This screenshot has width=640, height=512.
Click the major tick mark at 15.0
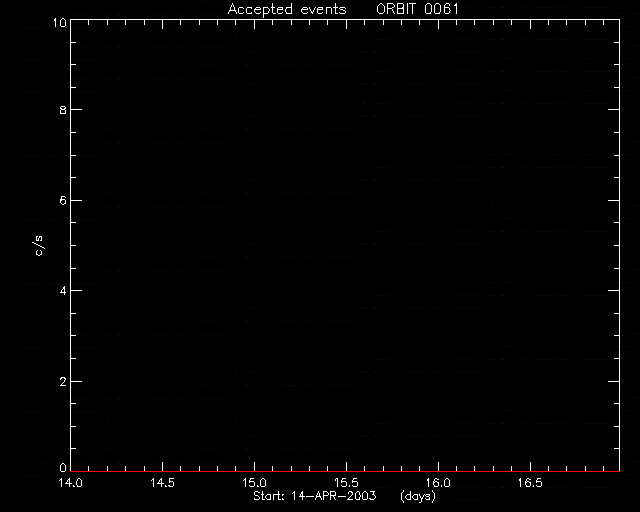pos(254,466)
